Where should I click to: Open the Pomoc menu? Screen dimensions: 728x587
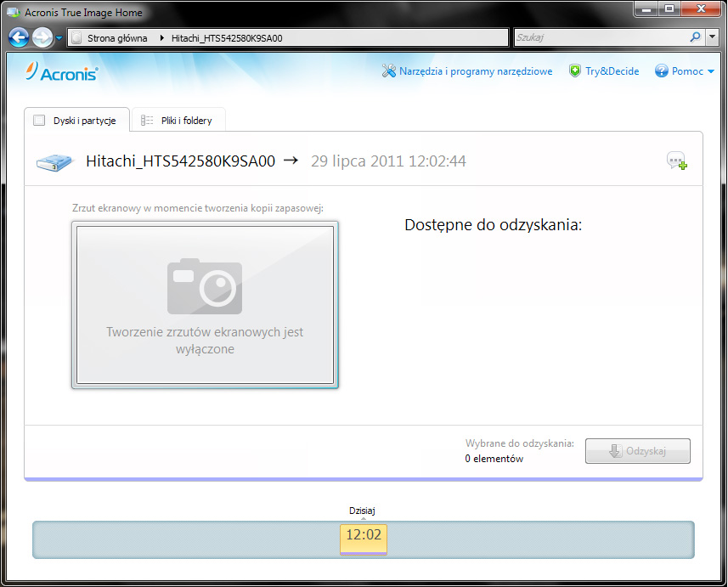pyautogui.click(x=687, y=71)
